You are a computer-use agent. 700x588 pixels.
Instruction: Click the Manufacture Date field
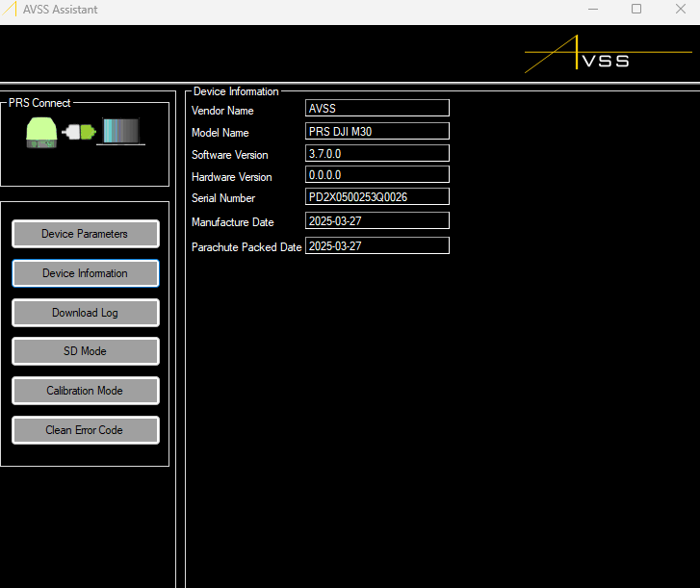377,220
